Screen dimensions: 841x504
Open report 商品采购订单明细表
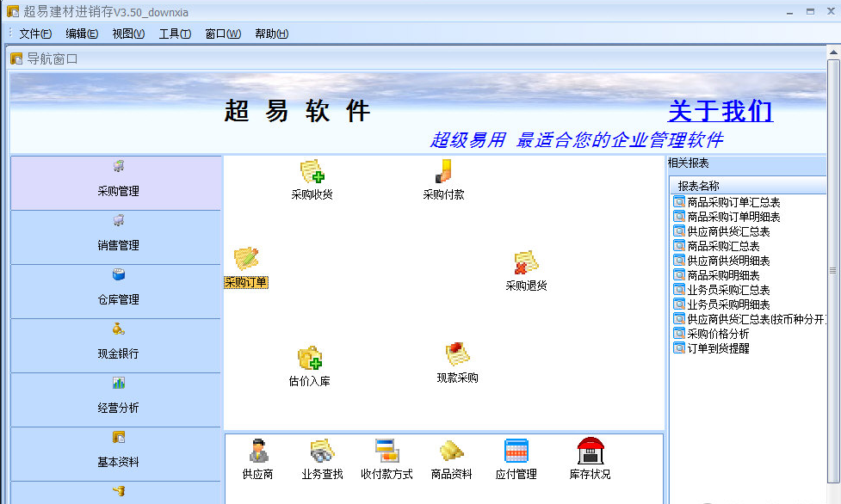pyautogui.click(x=727, y=217)
